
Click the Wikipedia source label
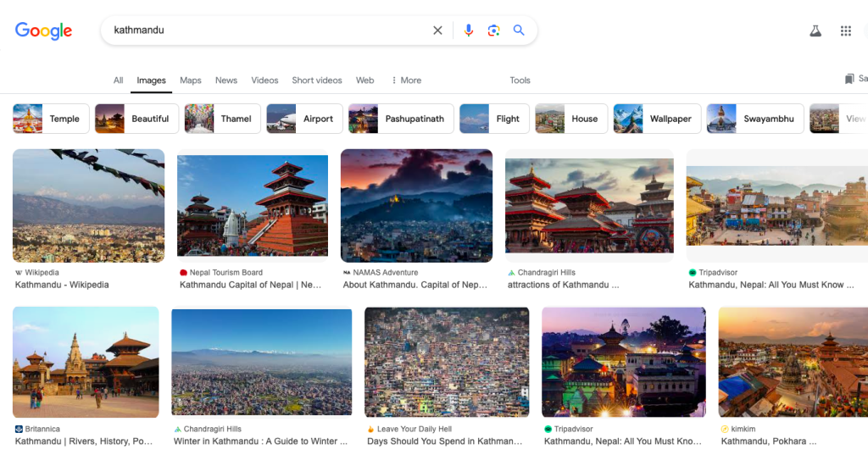pos(37,272)
